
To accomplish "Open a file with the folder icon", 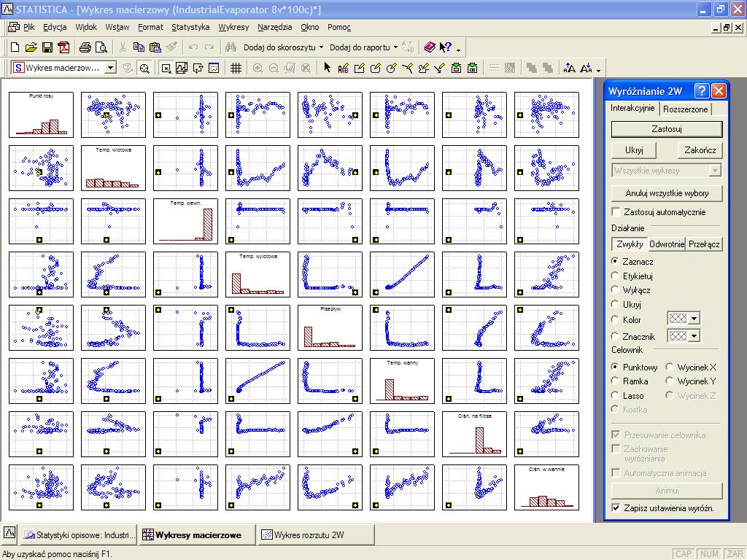I will (x=31, y=47).
